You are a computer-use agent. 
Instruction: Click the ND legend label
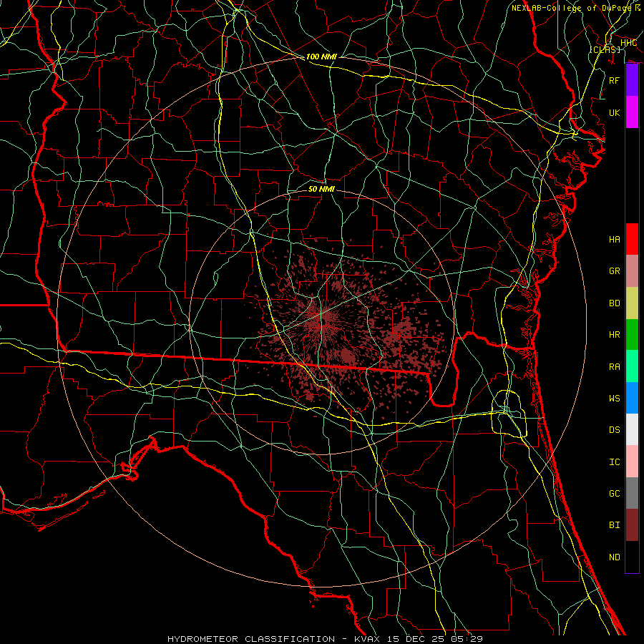click(x=615, y=557)
